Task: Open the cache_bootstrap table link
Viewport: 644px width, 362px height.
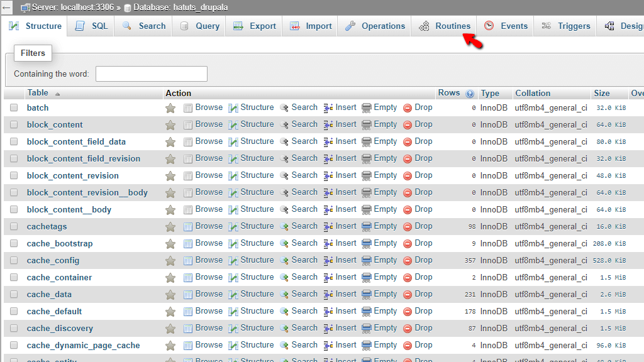Action: click(60, 243)
